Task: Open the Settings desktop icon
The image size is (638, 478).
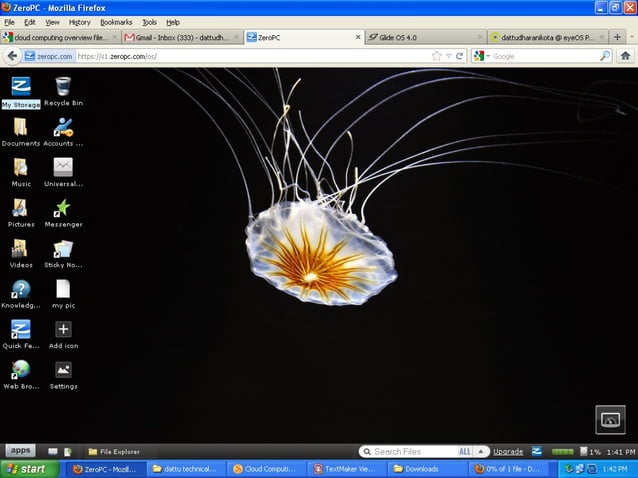Action: [x=63, y=370]
